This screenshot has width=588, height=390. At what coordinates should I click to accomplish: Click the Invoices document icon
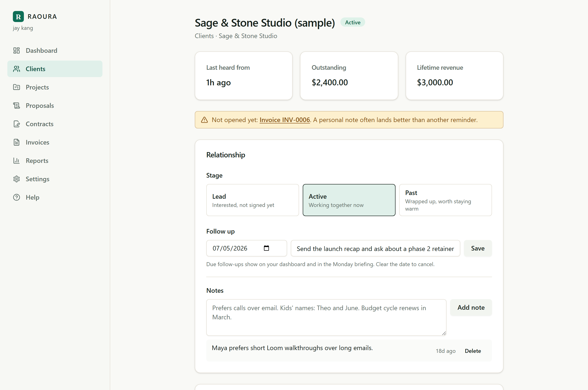[x=17, y=142]
